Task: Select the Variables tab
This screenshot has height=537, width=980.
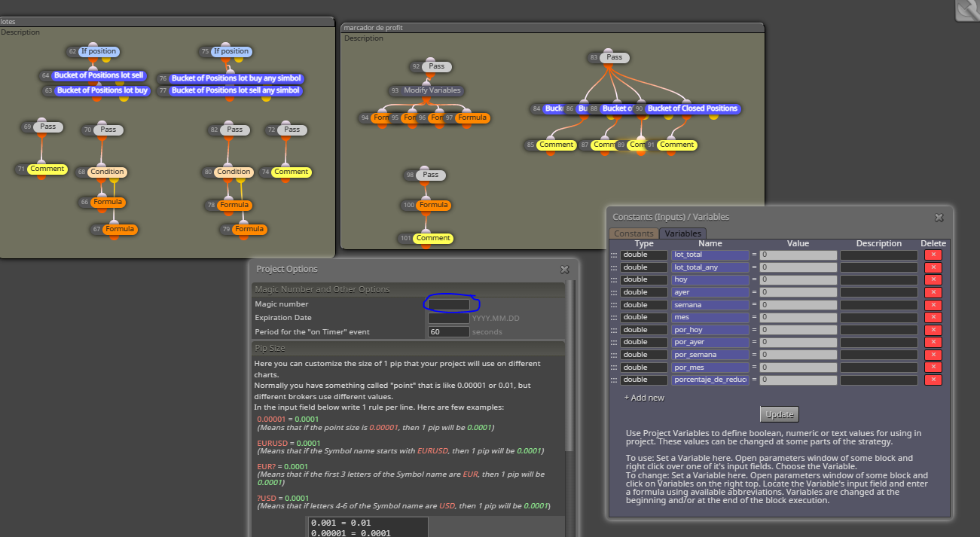Action: click(x=682, y=233)
